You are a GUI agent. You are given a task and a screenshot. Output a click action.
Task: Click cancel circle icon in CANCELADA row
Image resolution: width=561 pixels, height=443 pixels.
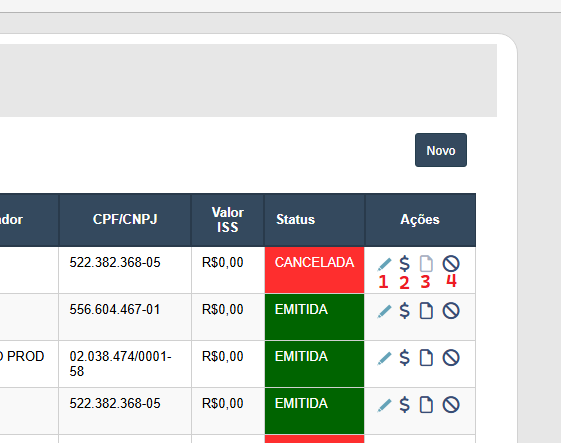coord(451,264)
